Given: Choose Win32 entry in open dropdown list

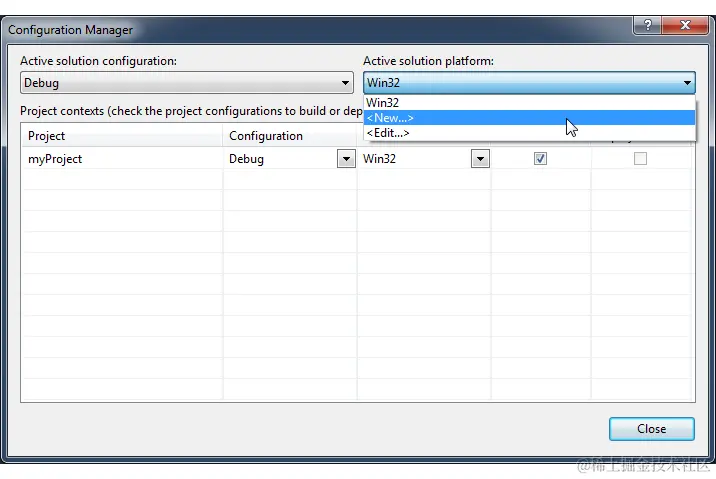Looking at the screenshot, I should pyautogui.click(x=529, y=103).
